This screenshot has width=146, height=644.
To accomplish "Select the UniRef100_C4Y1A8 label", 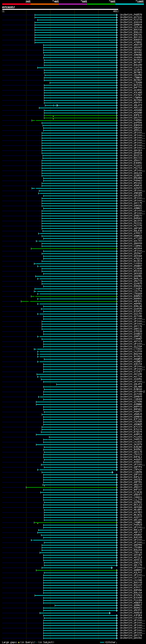I will pyautogui.click(x=131, y=618).
